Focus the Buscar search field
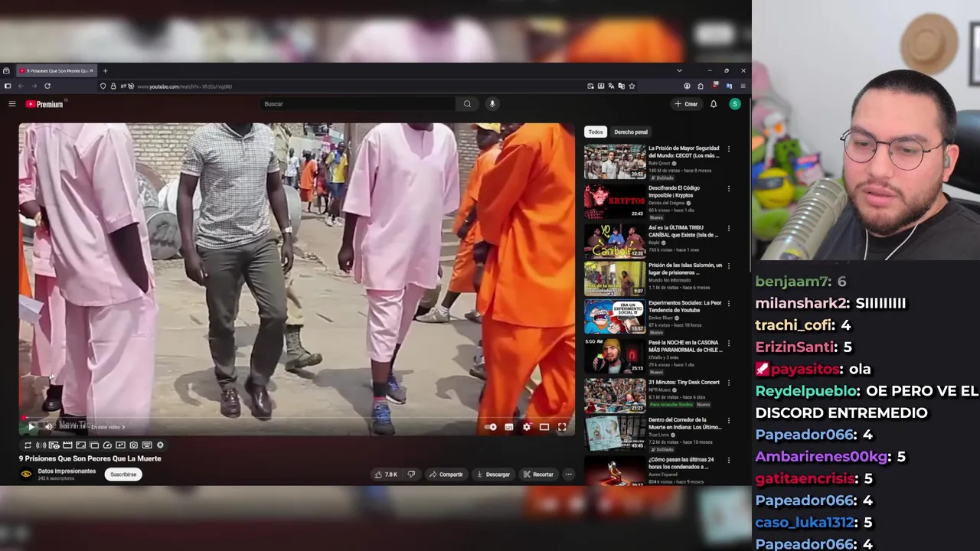The width and height of the screenshot is (980, 551). pos(356,104)
